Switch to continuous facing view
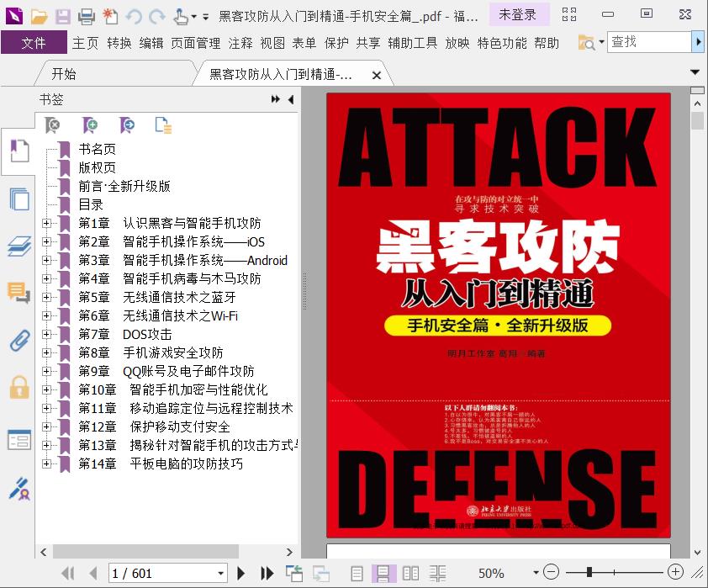The image size is (708, 588). click(437, 573)
